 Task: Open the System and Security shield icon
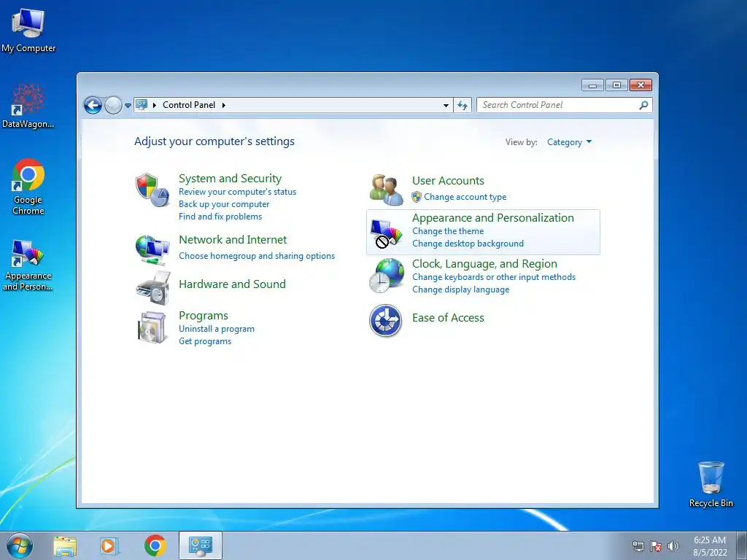152,190
